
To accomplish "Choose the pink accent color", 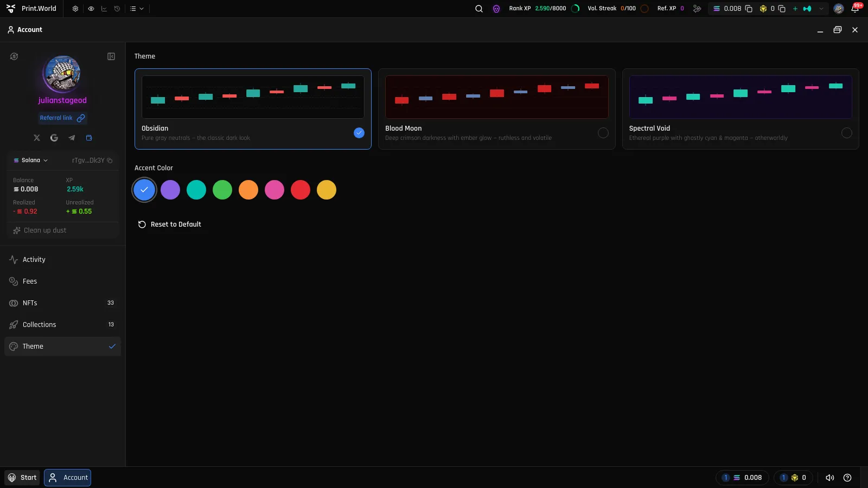I will click(275, 190).
